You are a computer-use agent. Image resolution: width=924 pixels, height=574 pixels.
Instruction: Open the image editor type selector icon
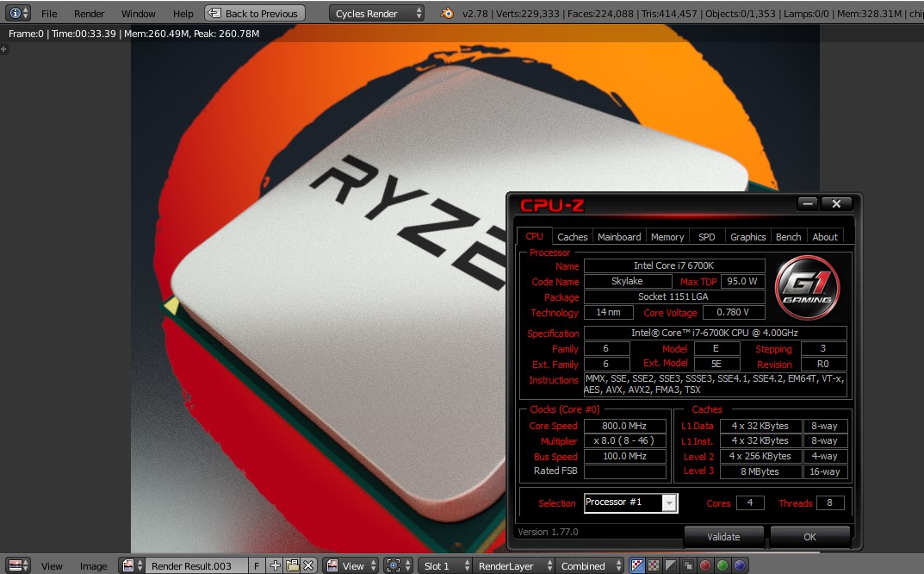[x=19, y=565]
